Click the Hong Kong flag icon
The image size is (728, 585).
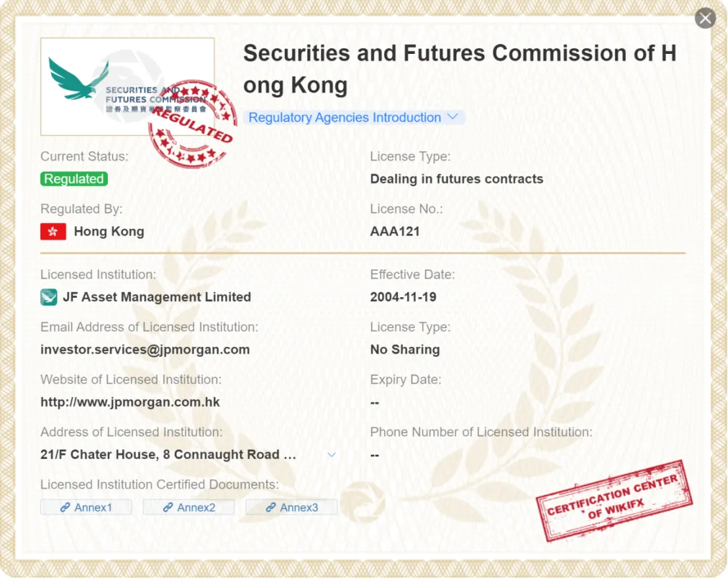tap(53, 231)
